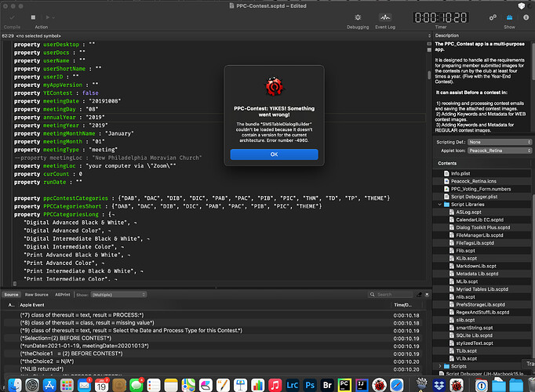Open the no selected symbol navigation popup
Screen dimensions: 535x392
pyautogui.click(x=38, y=36)
